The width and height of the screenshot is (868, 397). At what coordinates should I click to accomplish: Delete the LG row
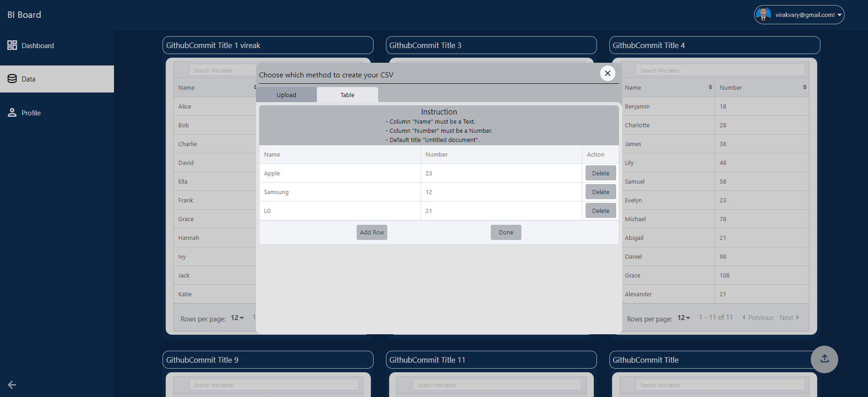tap(601, 211)
